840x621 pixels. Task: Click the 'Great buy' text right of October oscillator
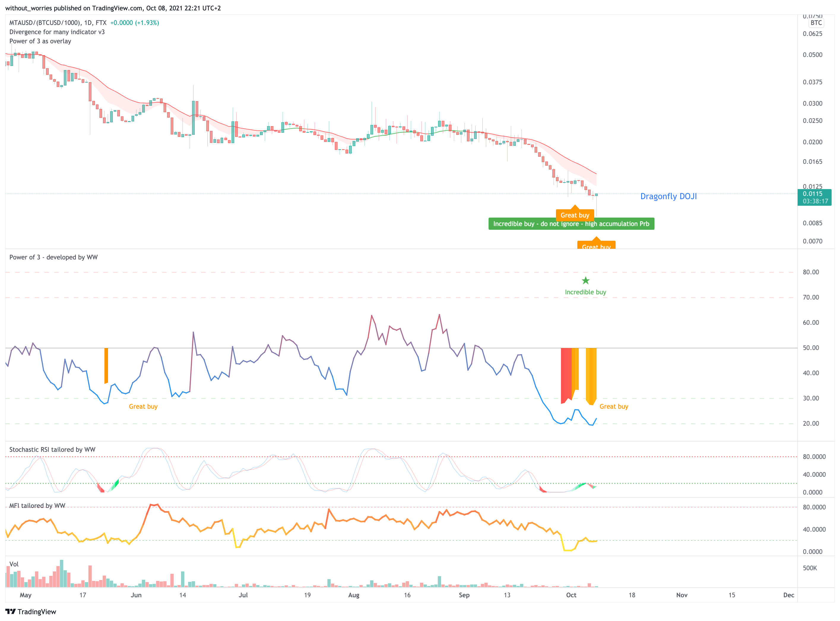pyautogui.click(x=614, y=406)
